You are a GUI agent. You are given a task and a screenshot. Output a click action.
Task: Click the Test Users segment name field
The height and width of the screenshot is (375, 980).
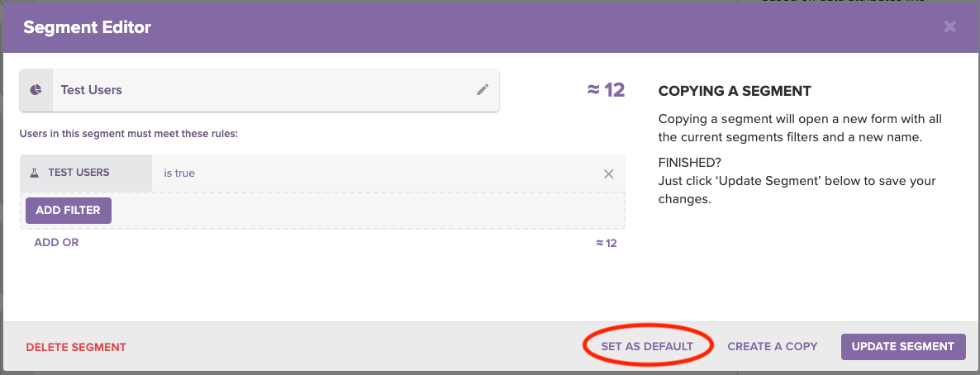click(x=259, y=90)
